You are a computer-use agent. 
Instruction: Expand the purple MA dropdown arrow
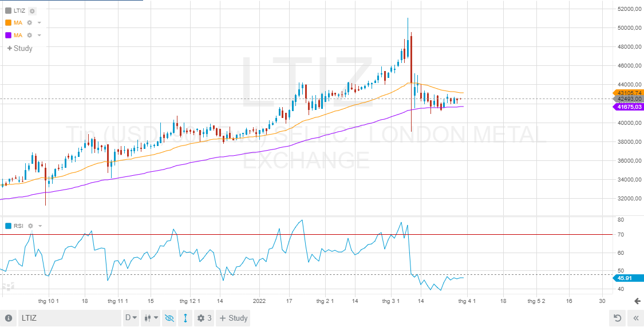point(39,36)
